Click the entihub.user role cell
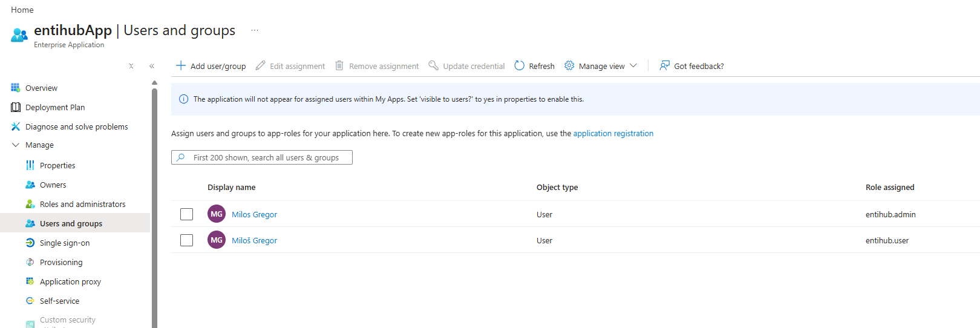Screen dimensions: 980x328 click(x=887, y=240)
